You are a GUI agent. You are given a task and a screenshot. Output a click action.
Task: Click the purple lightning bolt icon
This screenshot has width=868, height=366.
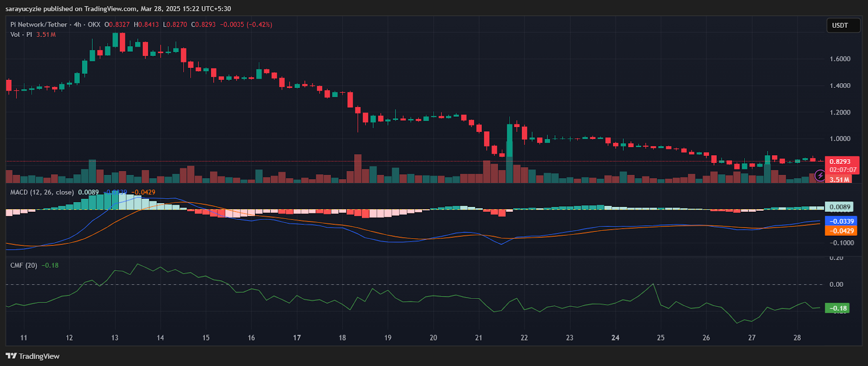820,175
